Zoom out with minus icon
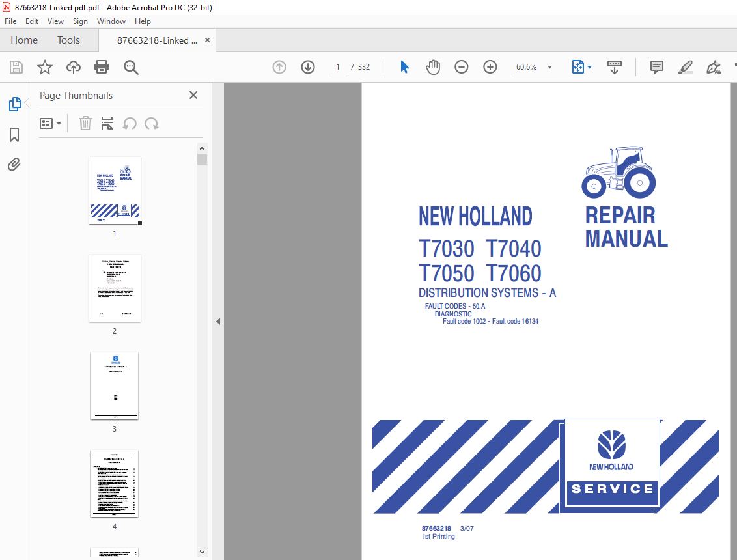The width and height of the screenshot is (737, 560). click(462, 67)
